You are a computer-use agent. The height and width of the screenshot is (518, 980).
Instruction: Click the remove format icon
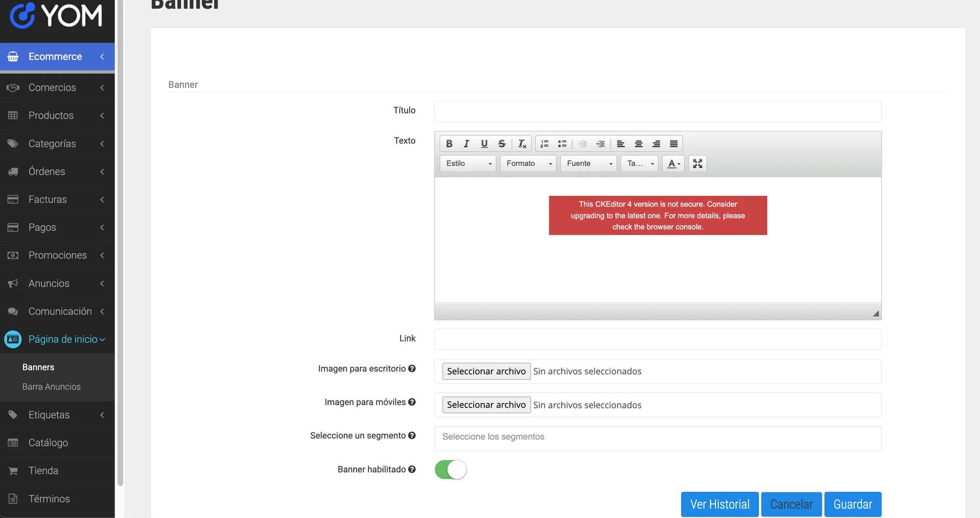[x=522, y=143]
